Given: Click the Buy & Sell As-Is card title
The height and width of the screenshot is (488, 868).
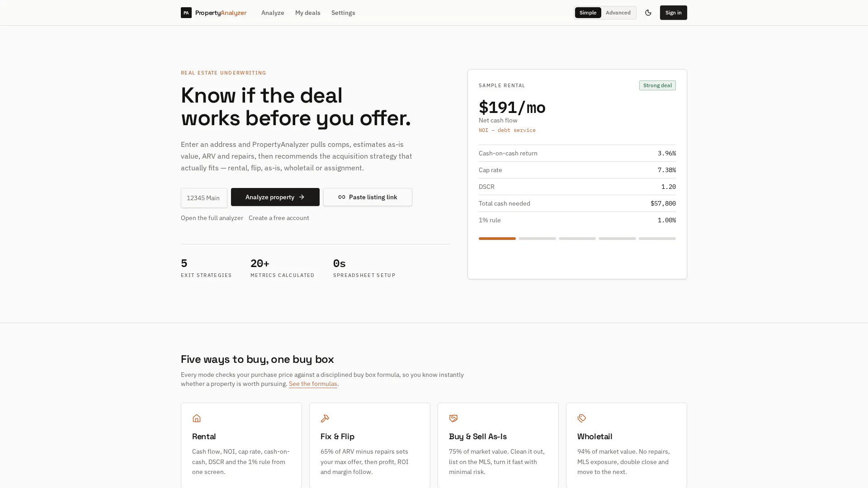Looking at the screenshot, I should [478, 436].
